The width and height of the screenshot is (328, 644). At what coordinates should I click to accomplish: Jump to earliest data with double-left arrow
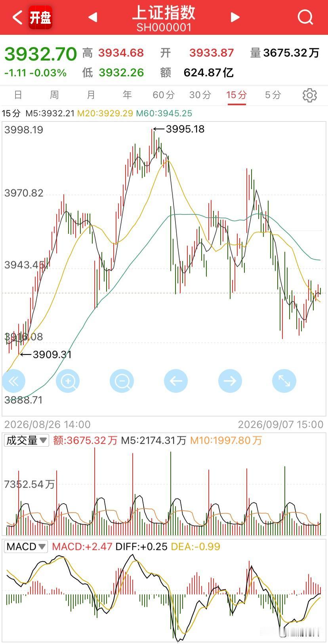tap(14, 381)
